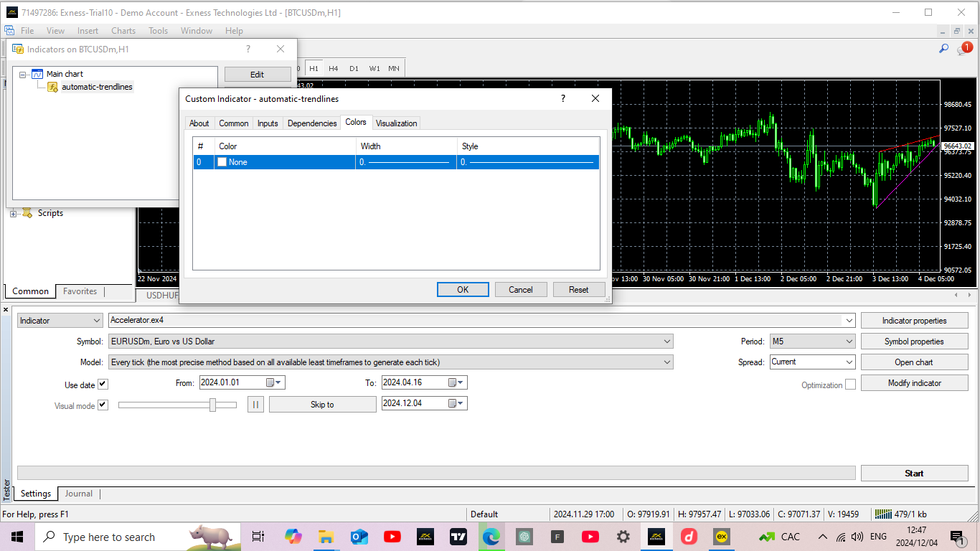Open File Explorer from the taskbar
Screen dimensions: 980x551
click(326, 537)
